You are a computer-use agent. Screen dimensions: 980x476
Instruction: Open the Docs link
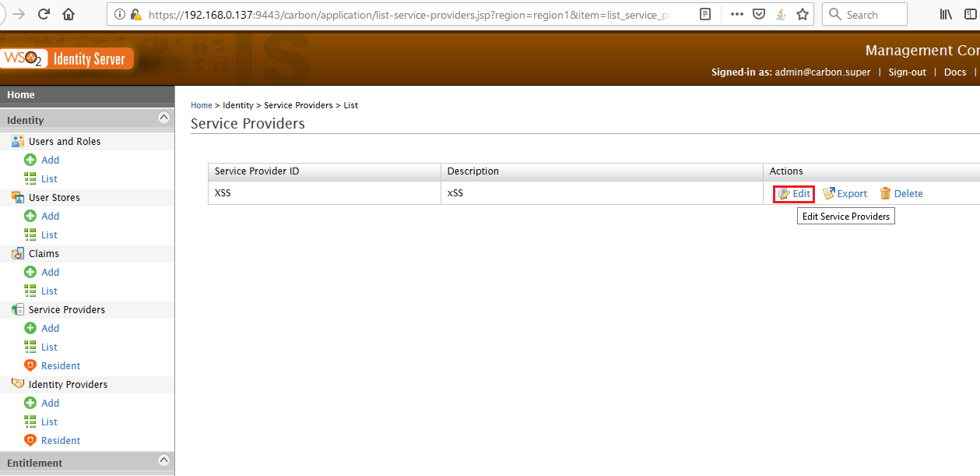pos(954,72)
